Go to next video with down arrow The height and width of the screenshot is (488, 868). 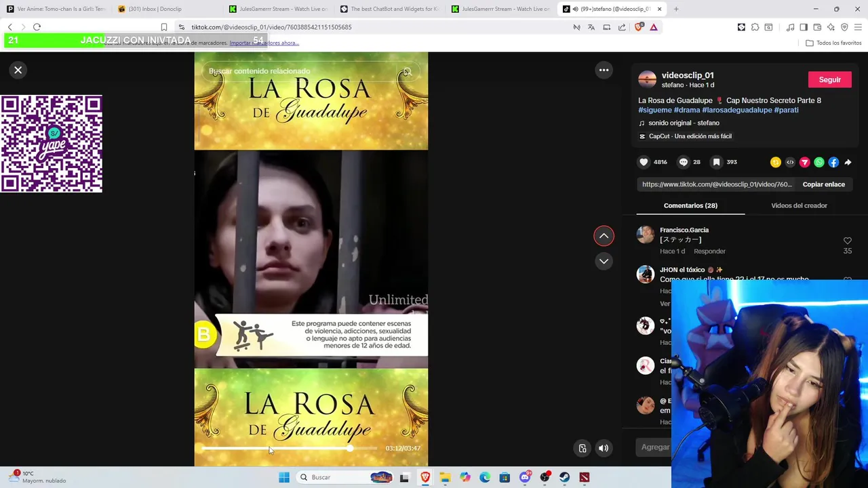pyautogui.click(x=604, y=261)
